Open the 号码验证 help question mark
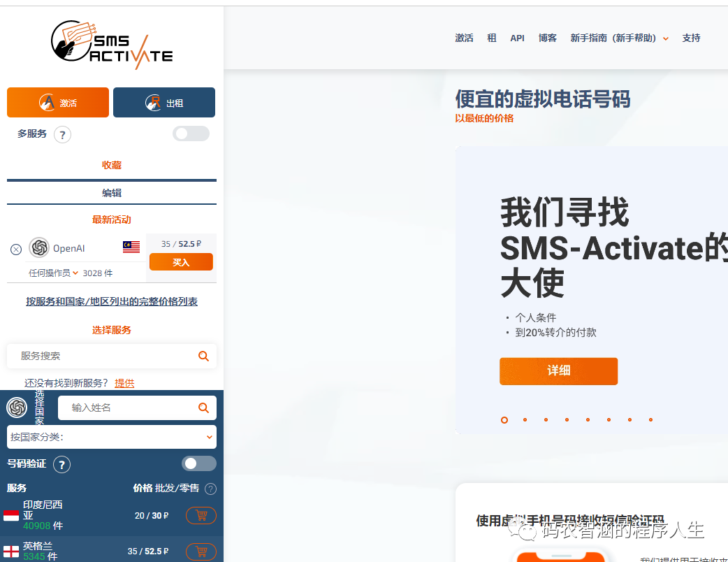728x562 pixels. (61, 464)
